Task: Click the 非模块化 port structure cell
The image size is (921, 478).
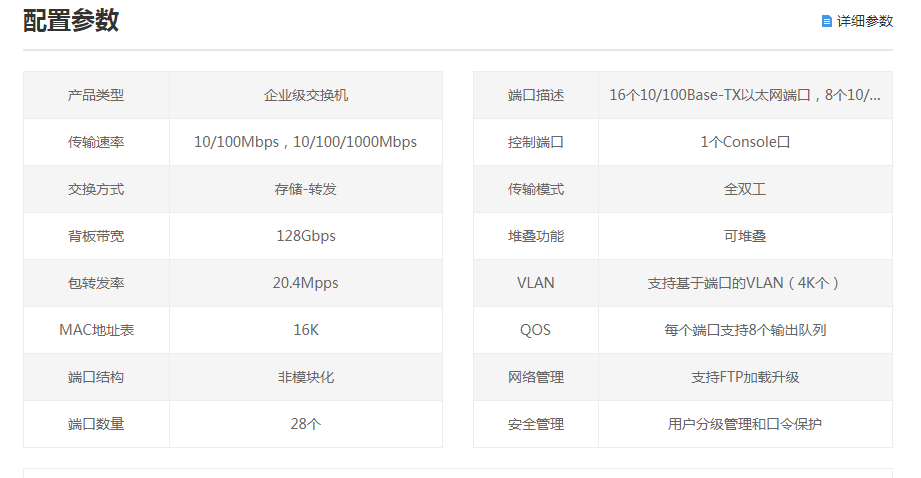Action: click(306, 377)
